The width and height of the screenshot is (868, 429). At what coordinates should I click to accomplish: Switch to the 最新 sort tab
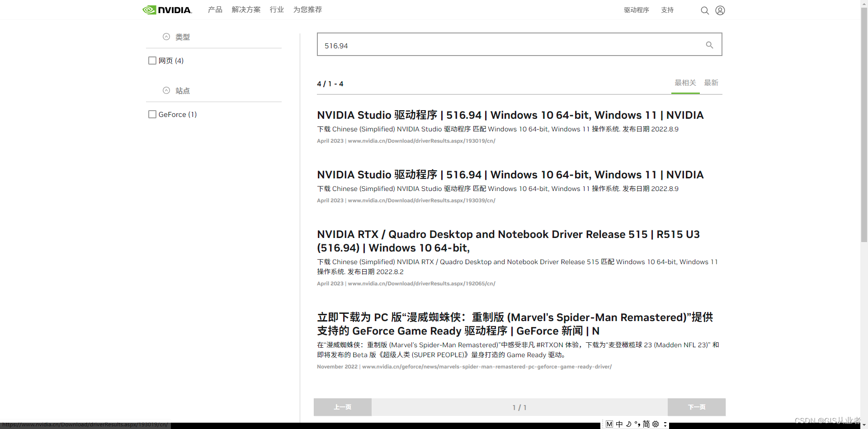point(711,83)
